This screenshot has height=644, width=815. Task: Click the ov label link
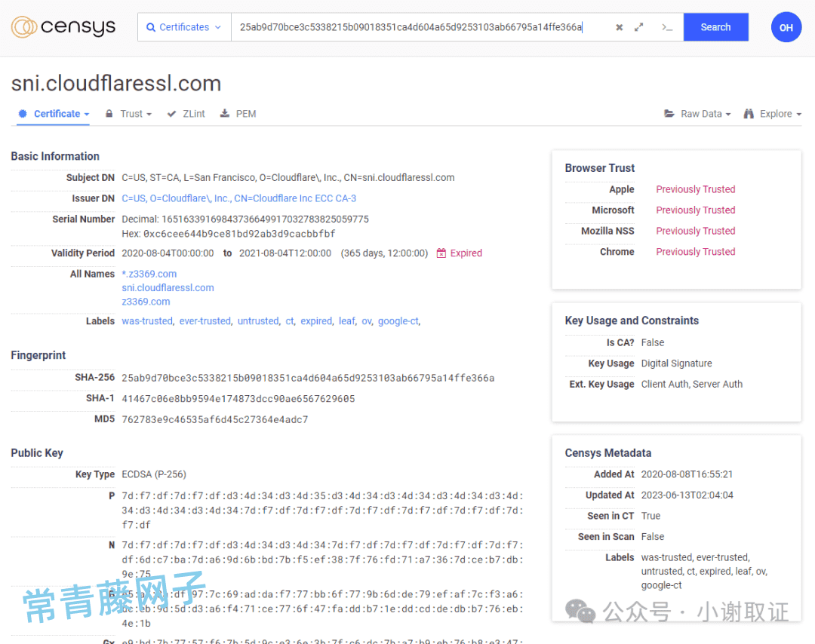pyautogui.click(x=367, y=321)
